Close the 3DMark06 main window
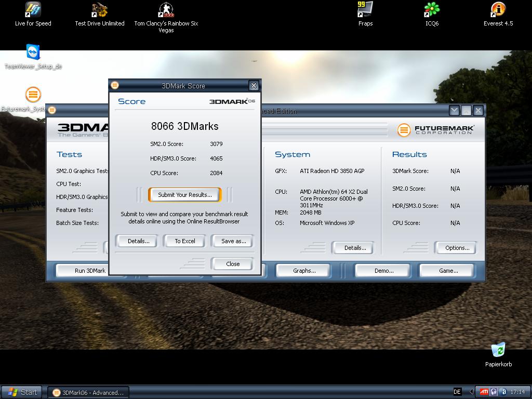 coord(478,110)
